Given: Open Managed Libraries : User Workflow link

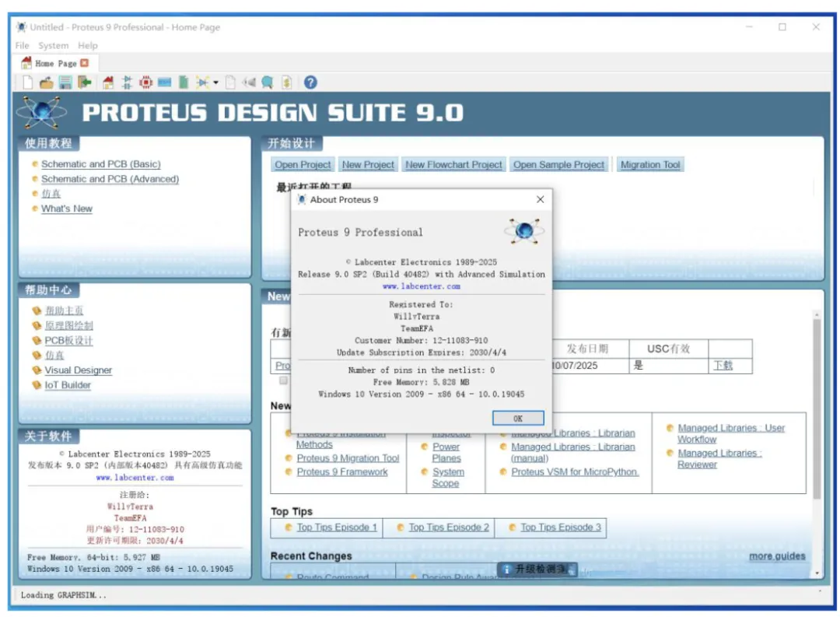Looking at the screenshot, I should pos(730,433).
